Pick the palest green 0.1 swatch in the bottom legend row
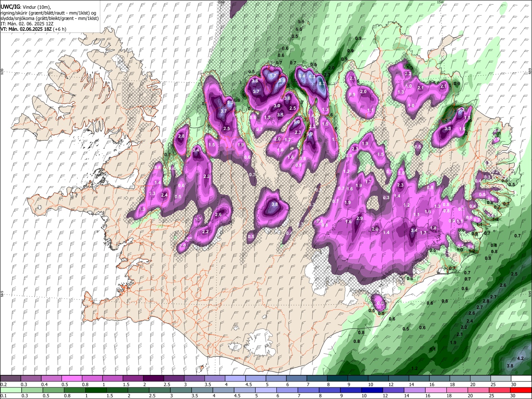This screenshot has height=399, width=532. 11,390
